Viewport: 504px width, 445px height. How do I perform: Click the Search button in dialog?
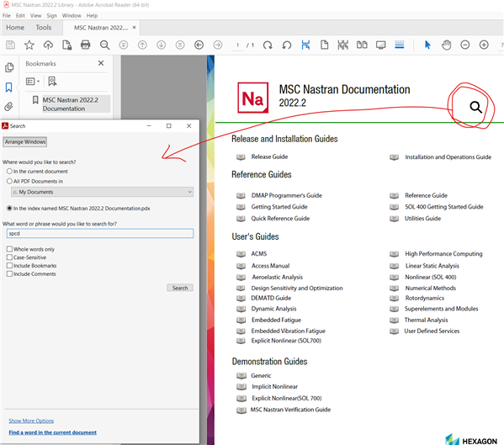tap(180, 288)
